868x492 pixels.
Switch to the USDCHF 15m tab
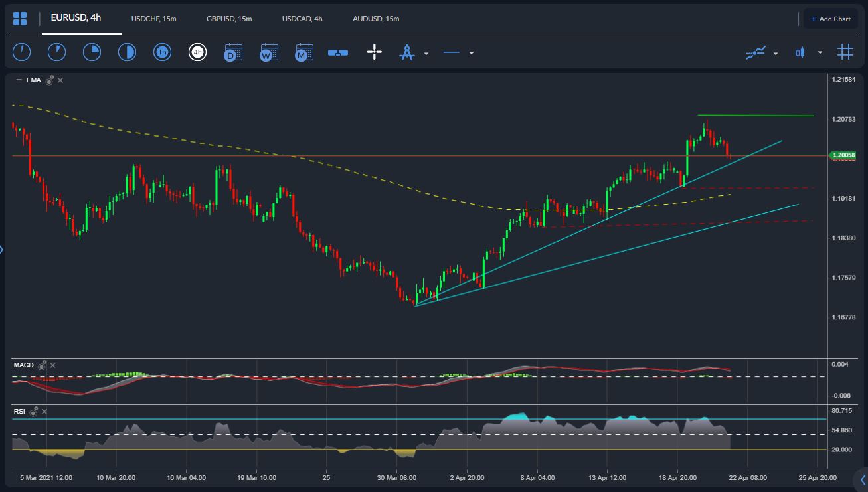[152, 19]
